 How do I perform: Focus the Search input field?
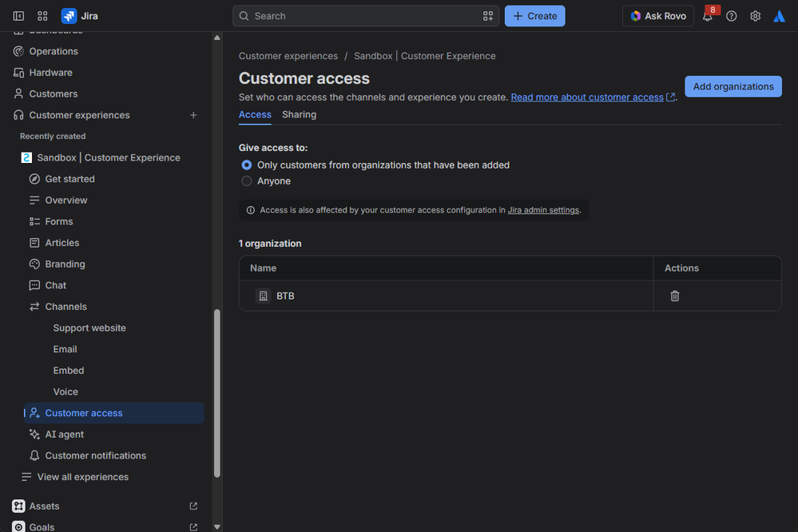pos(365,16)
